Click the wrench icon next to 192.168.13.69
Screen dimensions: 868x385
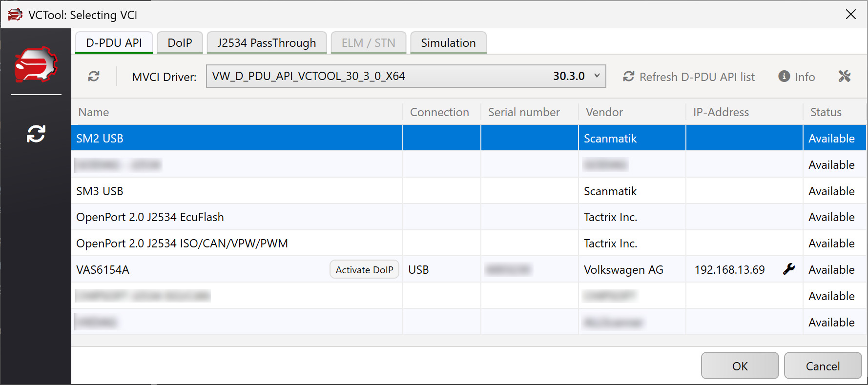tap(788, 269)
